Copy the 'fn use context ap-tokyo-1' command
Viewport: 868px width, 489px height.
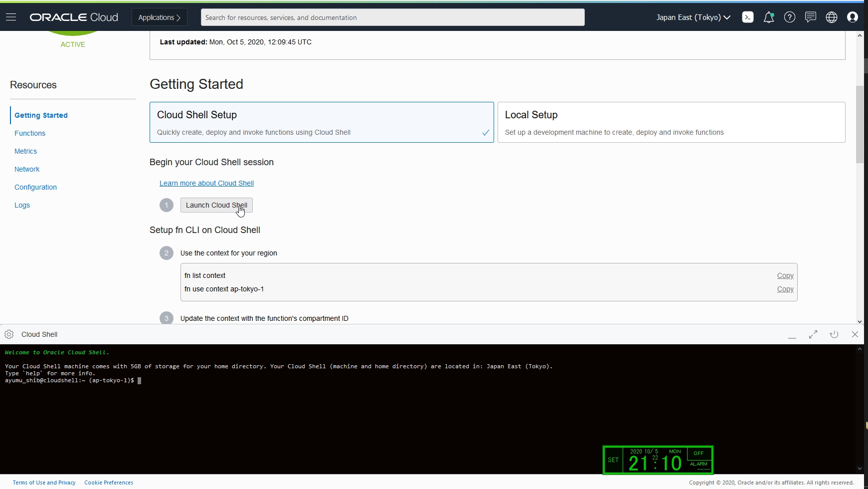pos(785,289)
